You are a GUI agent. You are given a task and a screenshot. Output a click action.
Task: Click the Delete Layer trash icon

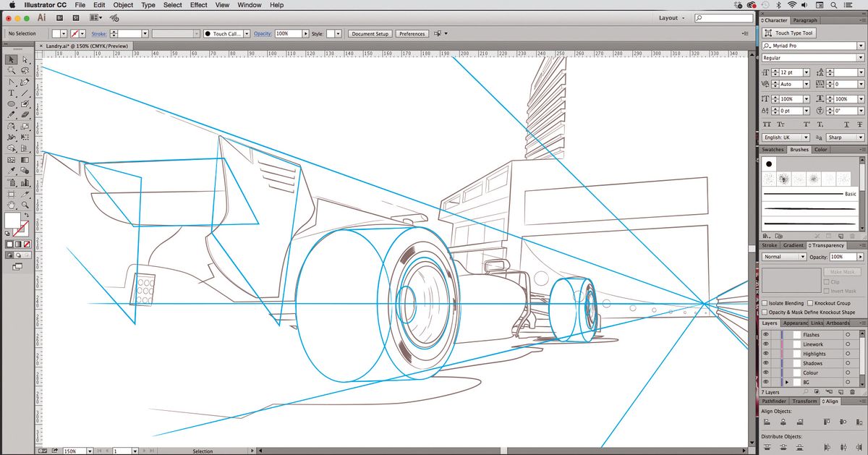[853, 391]
